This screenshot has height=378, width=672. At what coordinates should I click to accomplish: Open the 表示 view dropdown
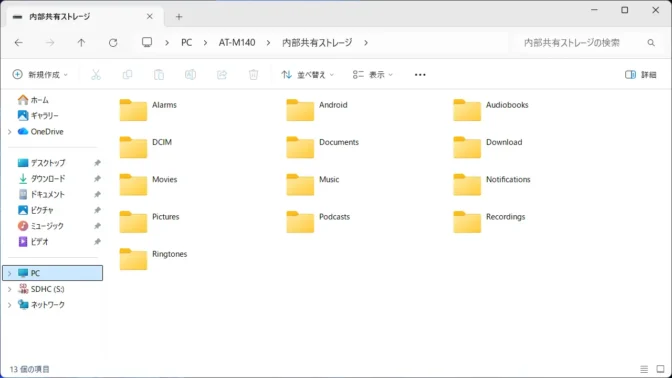point(372,75)
